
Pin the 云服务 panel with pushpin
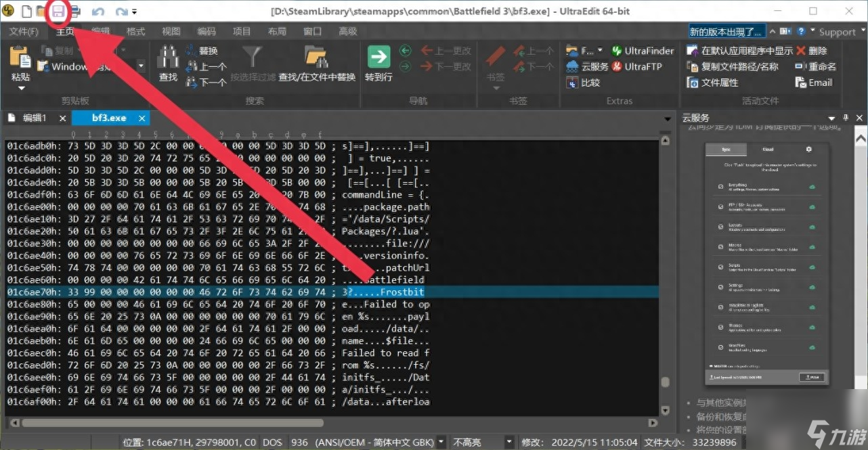pos(846,118)
